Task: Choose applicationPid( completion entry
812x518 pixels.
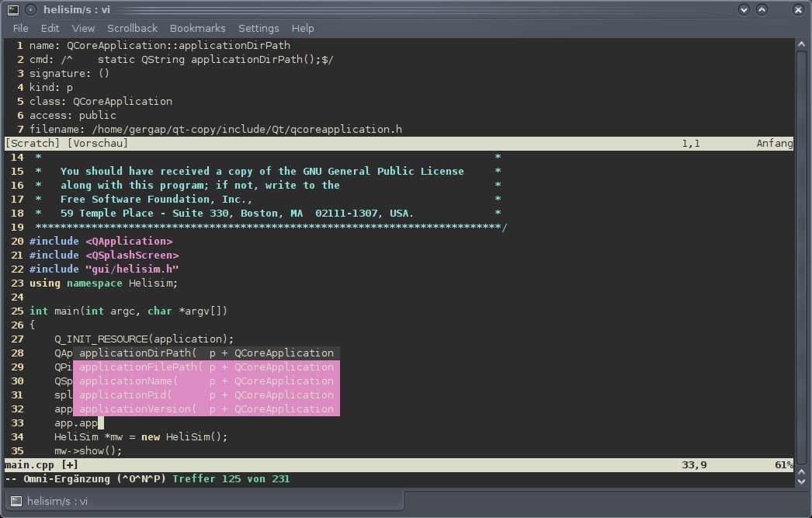Action: click(x=206, y=395)
